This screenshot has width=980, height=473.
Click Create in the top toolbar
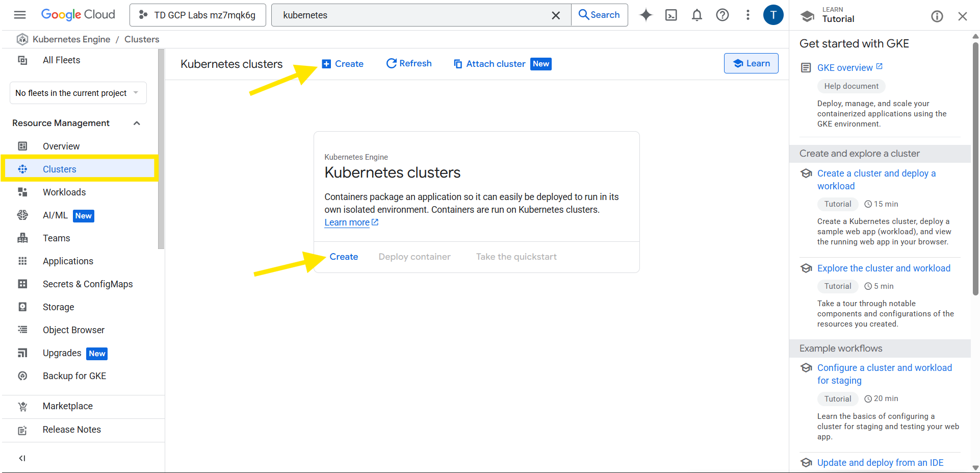click(343, 64)
